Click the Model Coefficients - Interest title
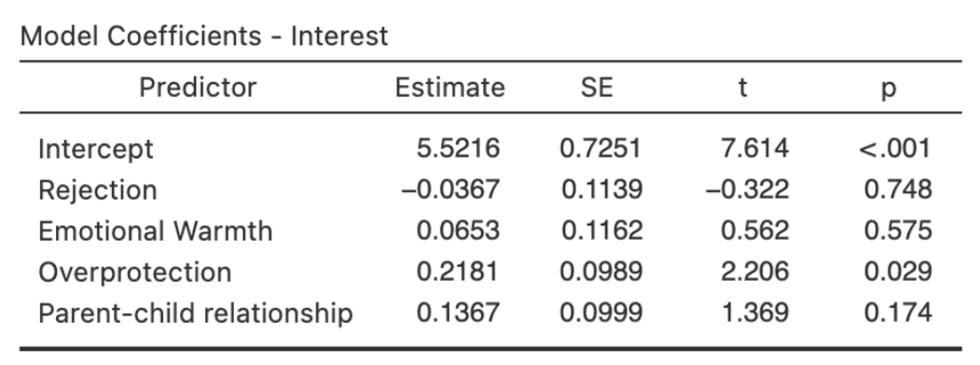This screenshot has width=980, height=365. (x=204, y=36)
